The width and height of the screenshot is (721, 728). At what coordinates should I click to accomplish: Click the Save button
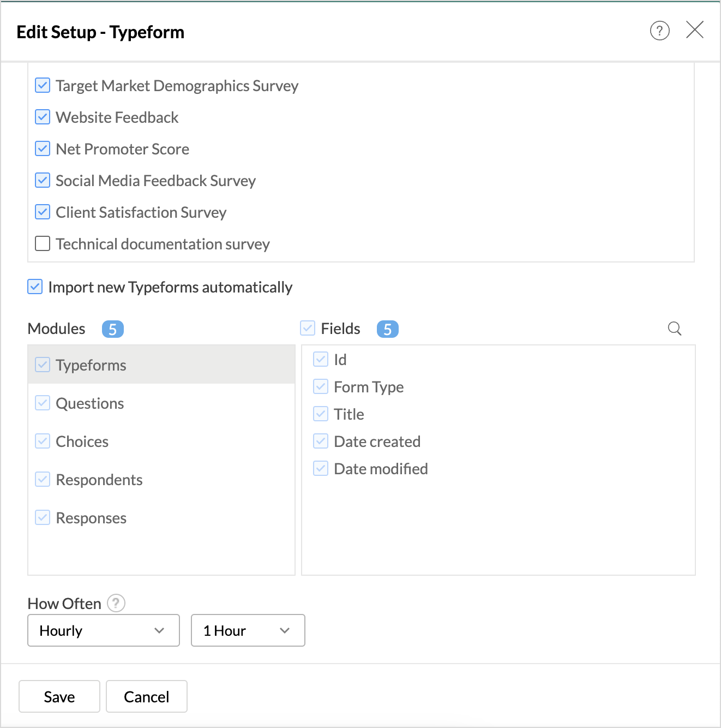coord(59,696)
